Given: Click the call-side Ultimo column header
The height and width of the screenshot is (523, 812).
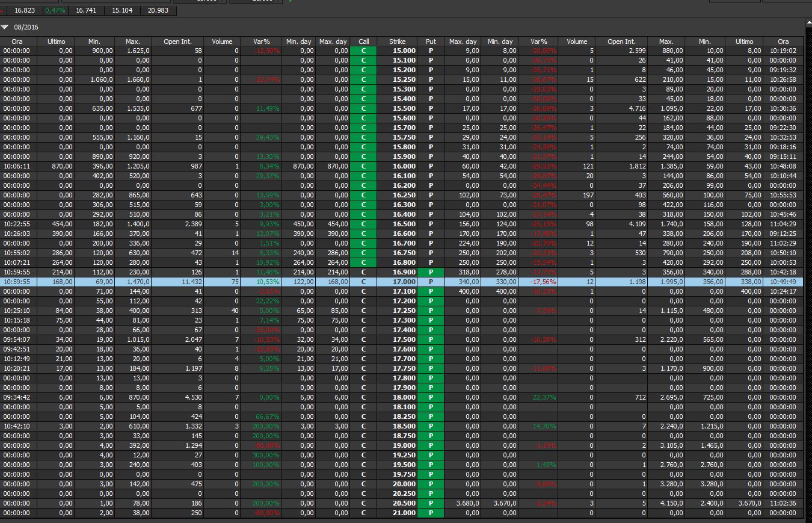Looking at the screenshot, I should [x=56, y=42].
